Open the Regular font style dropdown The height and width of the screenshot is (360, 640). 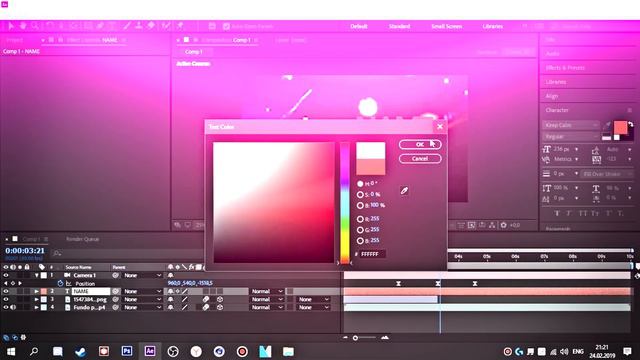coord(571,137)
